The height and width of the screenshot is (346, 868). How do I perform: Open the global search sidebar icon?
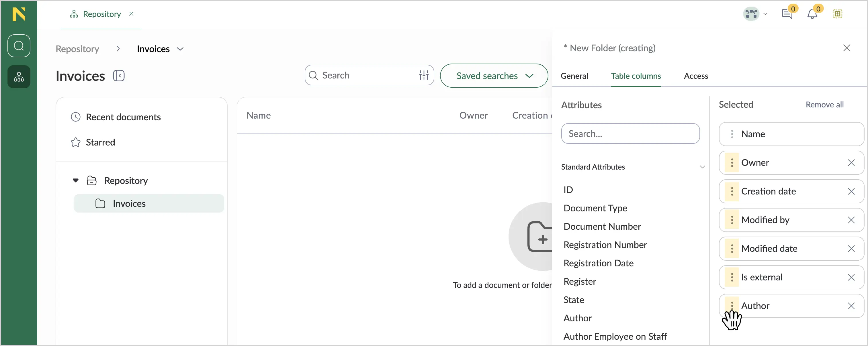click(x=19, y=46)
